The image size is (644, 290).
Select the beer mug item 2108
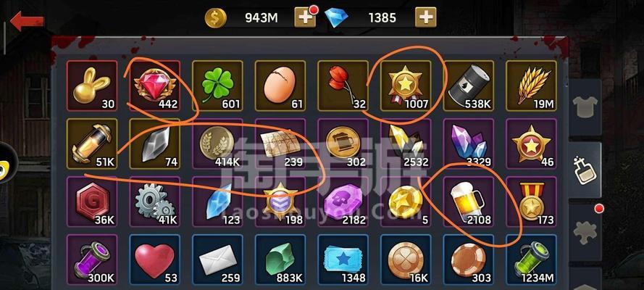point(469,202)
